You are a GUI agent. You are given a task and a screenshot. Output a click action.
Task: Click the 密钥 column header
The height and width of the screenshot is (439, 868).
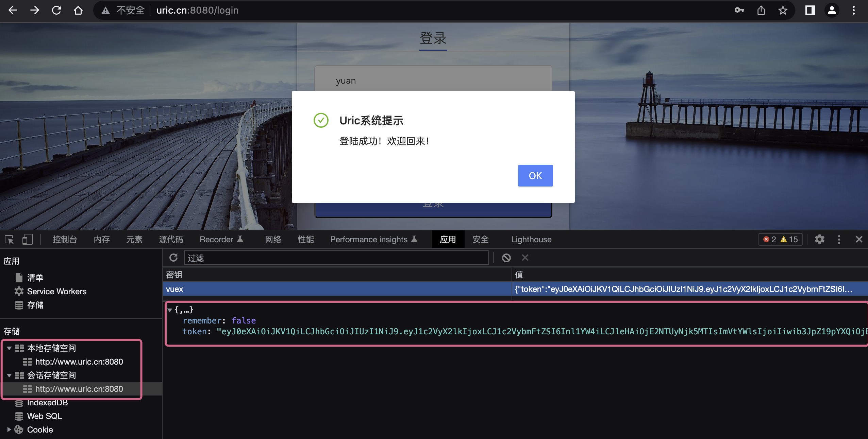pos(337,275)
